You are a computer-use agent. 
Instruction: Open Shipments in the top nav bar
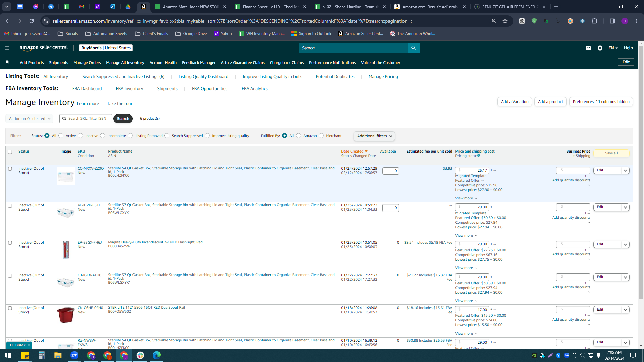[x=58, y=63]
